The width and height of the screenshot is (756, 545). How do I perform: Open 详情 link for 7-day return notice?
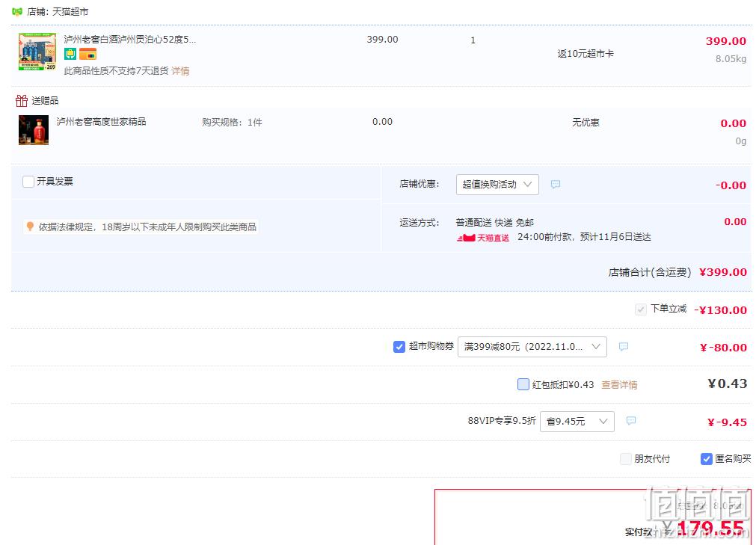pos(180,71)
